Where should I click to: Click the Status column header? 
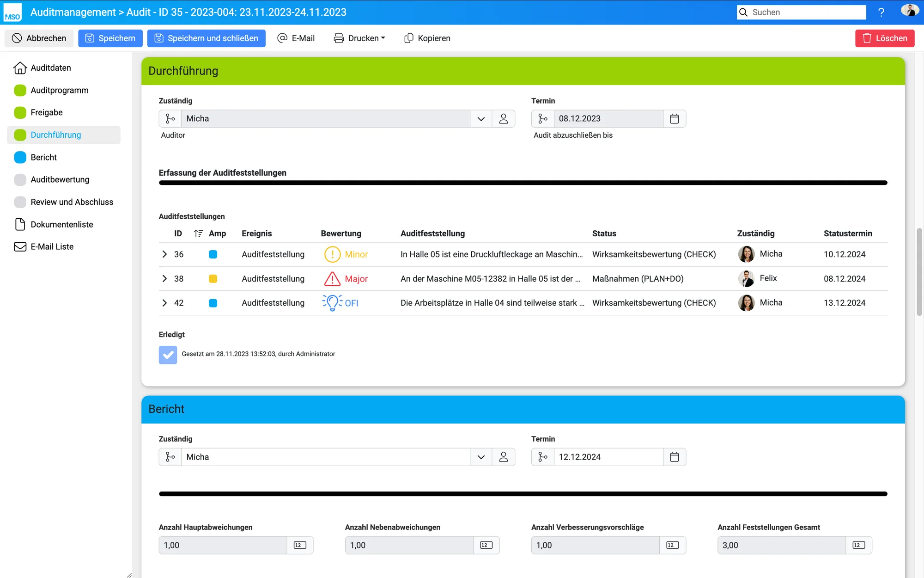click(604, 234)
